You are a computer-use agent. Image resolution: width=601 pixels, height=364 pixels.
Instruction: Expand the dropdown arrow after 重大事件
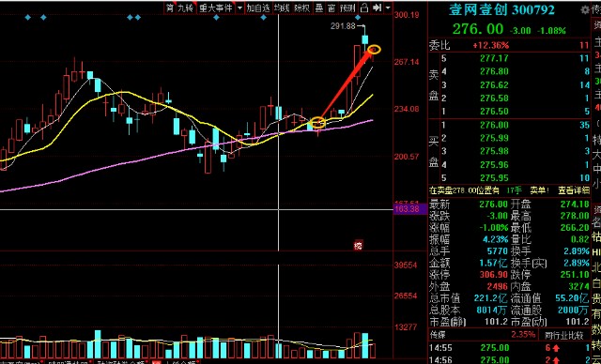coord(239,8)
